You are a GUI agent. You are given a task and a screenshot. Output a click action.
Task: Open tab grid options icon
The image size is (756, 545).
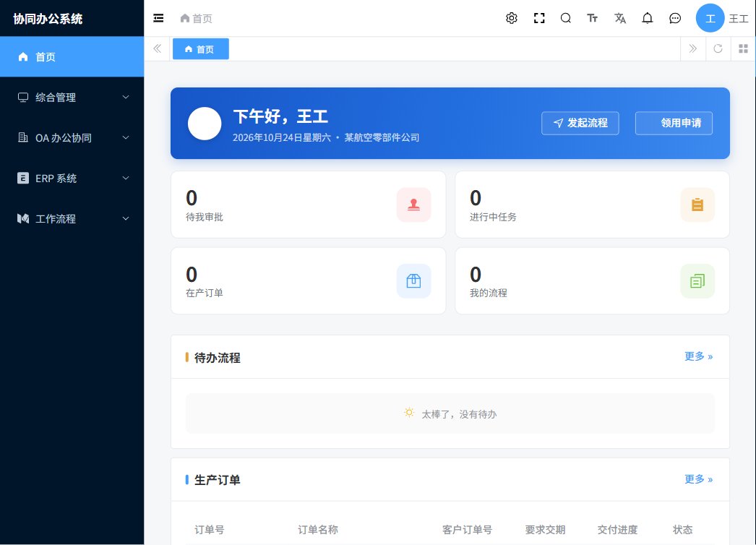(x=744, y=48)
